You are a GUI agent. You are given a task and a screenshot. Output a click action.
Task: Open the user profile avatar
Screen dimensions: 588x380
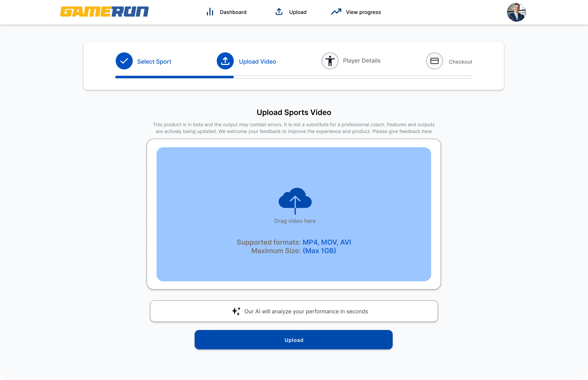tap(516, 12)
